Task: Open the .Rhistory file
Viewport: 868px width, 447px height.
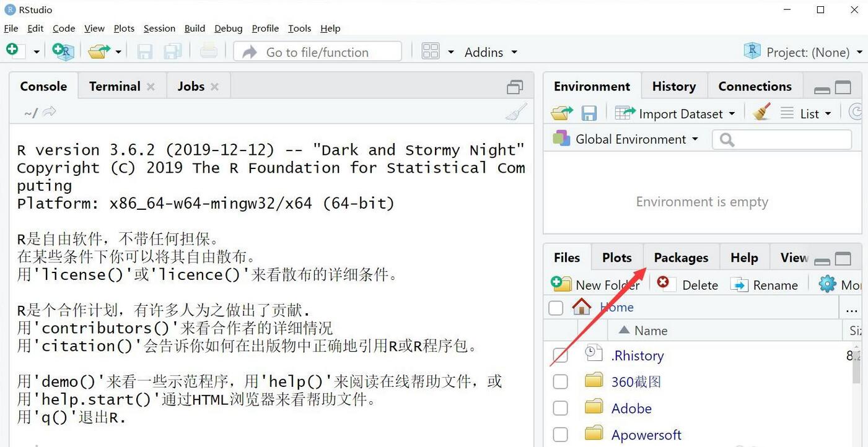Action: click(638, 355)
